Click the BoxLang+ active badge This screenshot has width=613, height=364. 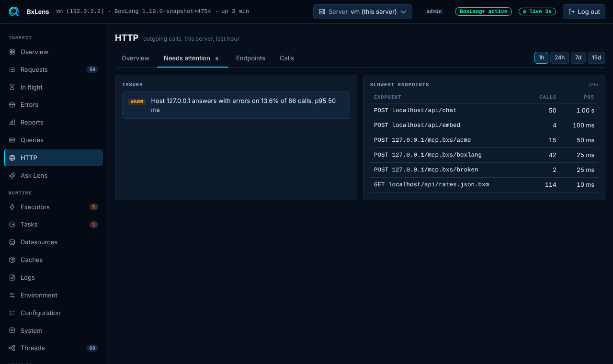pyautogui.click(x=483, y=11)
